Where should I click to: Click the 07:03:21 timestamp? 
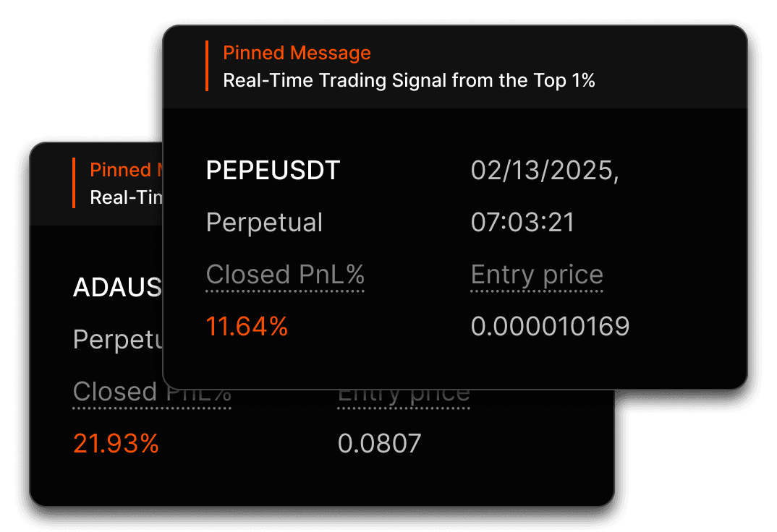522,223
